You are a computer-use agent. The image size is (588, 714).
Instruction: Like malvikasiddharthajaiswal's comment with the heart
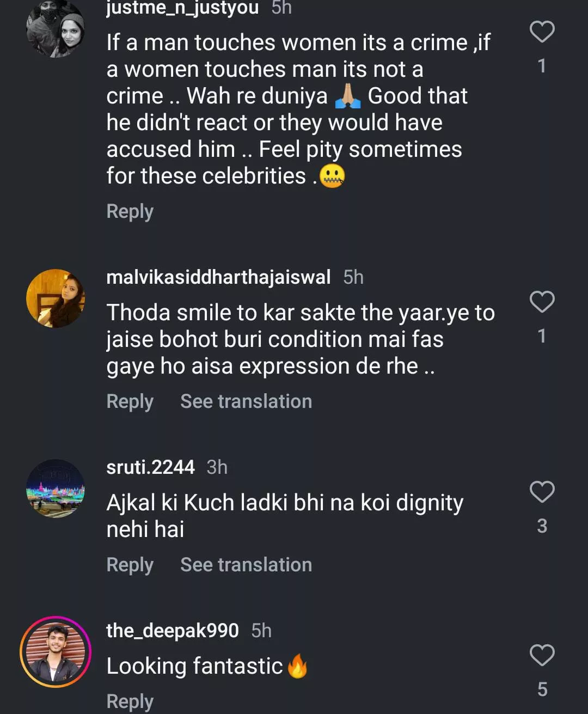[542, 302]
